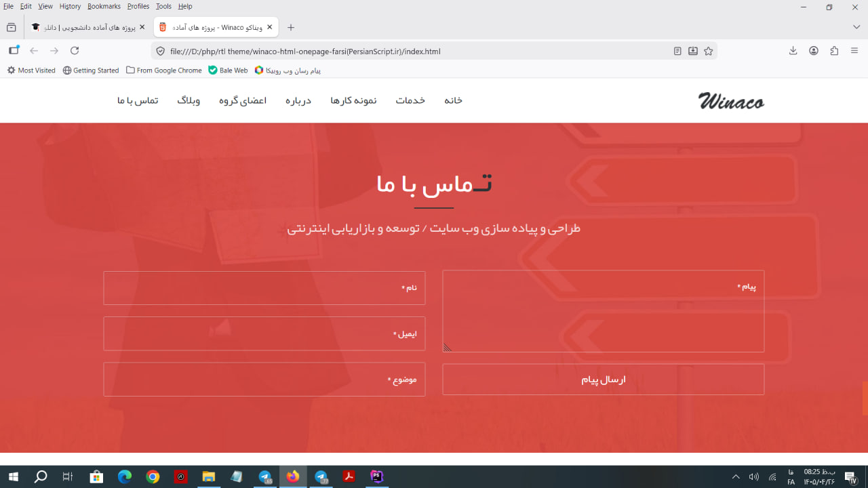Open the Most Visited bookmarks folder

tap(31, 70)
